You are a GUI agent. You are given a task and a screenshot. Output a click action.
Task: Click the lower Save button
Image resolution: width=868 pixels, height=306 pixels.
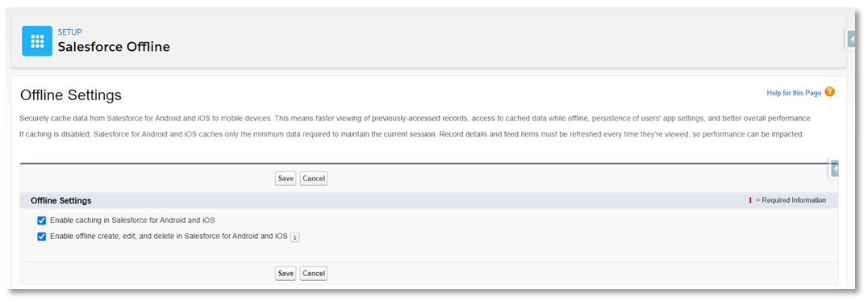point(286,273)
